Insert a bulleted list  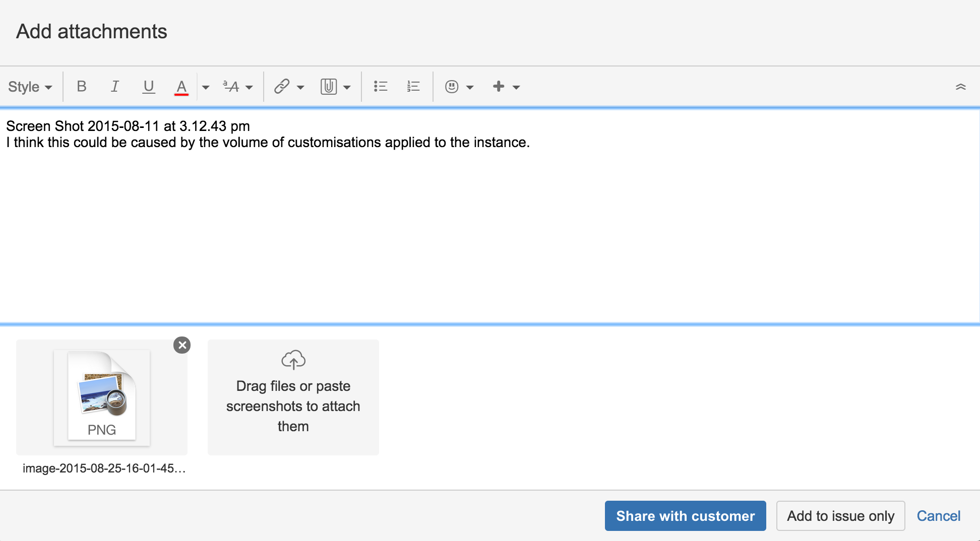(x=381, y=87)
